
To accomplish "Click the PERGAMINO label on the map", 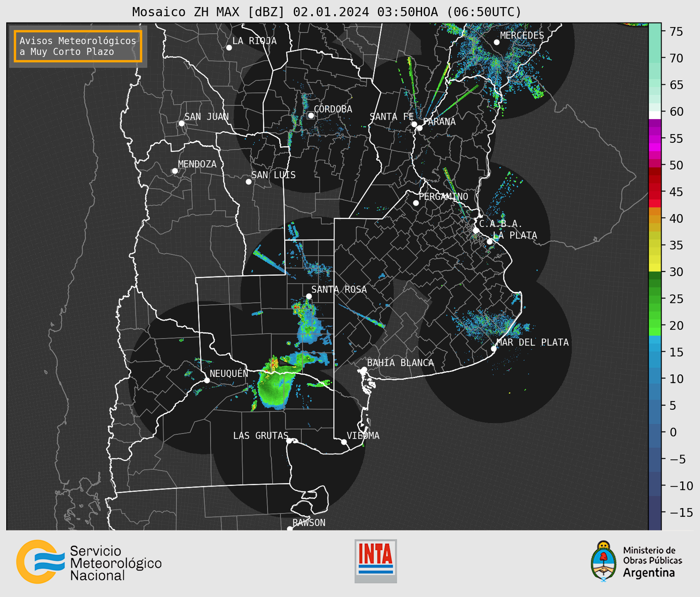I will tap(443, 196).
